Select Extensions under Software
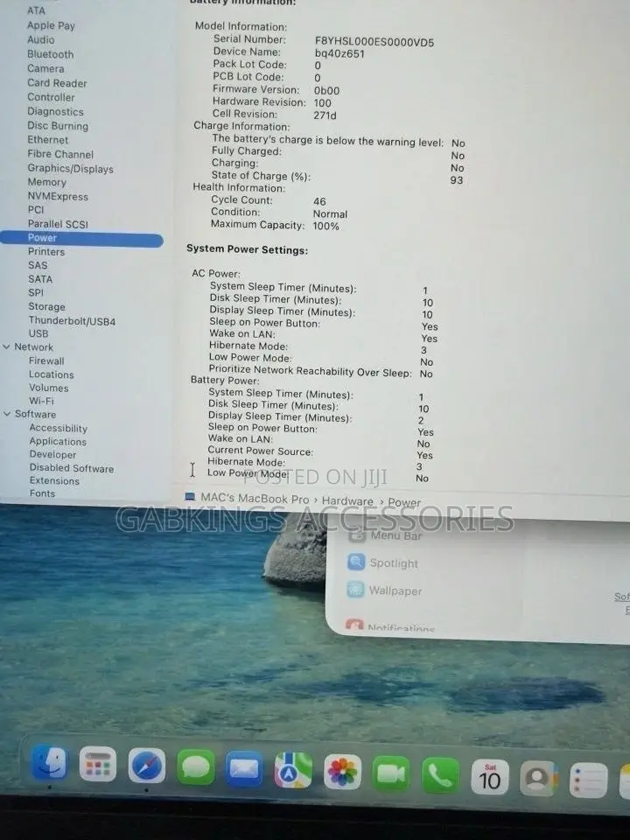630x840 pixels. coord(54,480)
